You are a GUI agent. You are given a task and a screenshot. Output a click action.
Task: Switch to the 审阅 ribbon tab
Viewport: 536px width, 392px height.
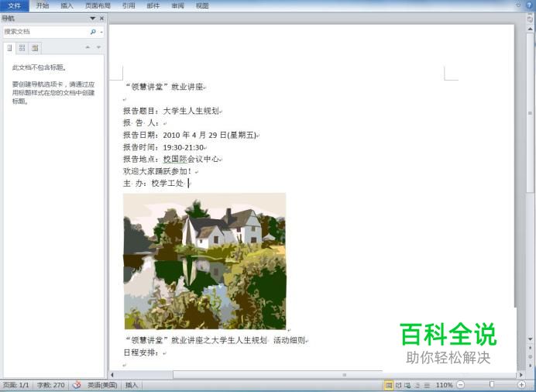click(x=177, y=5)
